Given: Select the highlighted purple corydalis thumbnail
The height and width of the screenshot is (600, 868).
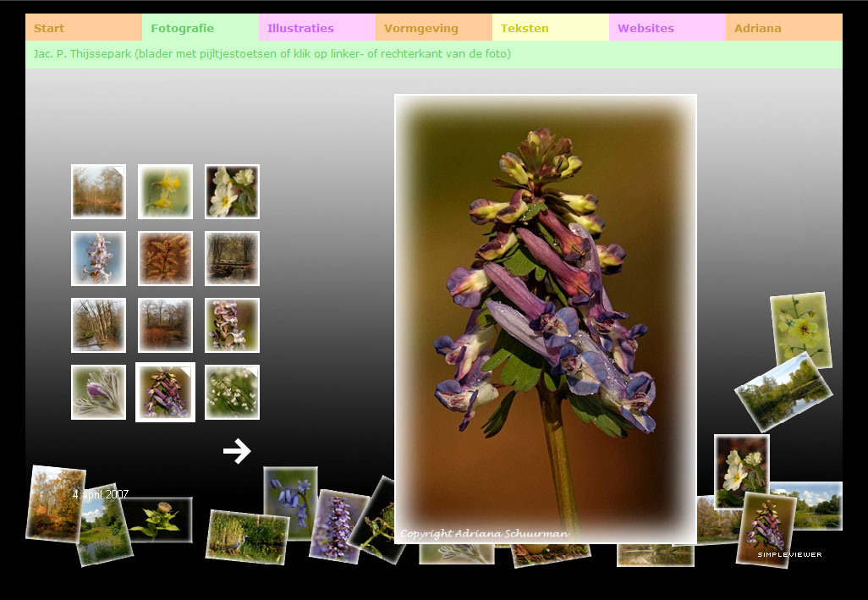Looking at the screenshot, I should click(x=166, y=392).
